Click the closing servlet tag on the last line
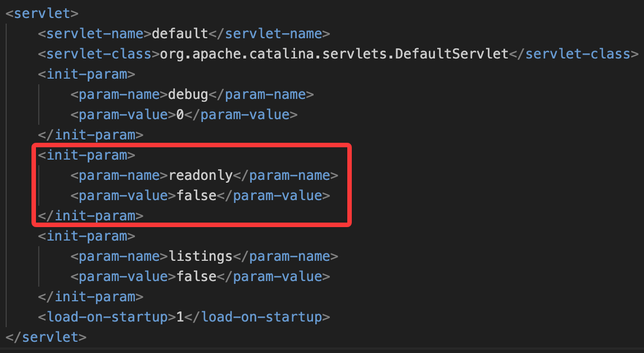This screenshot has height=353, width=644. (x=46, y=337)
